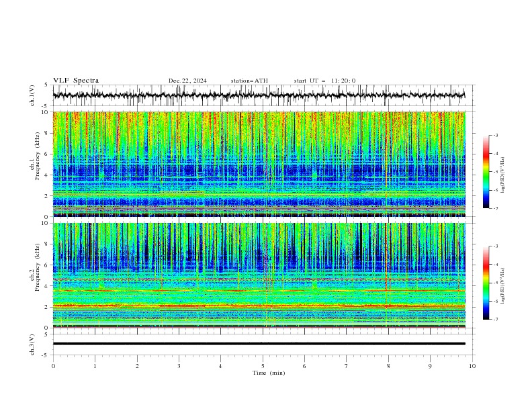Click the lower colorbar's "log(PSD)(V²/Hz)" label
This screenshot has height=411, width=532.
click(504, 285)
